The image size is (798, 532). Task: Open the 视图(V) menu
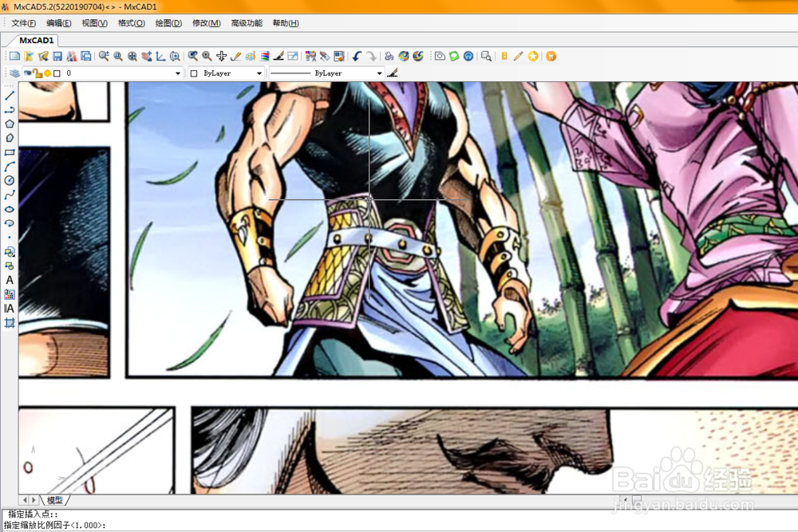click(95, 23)
